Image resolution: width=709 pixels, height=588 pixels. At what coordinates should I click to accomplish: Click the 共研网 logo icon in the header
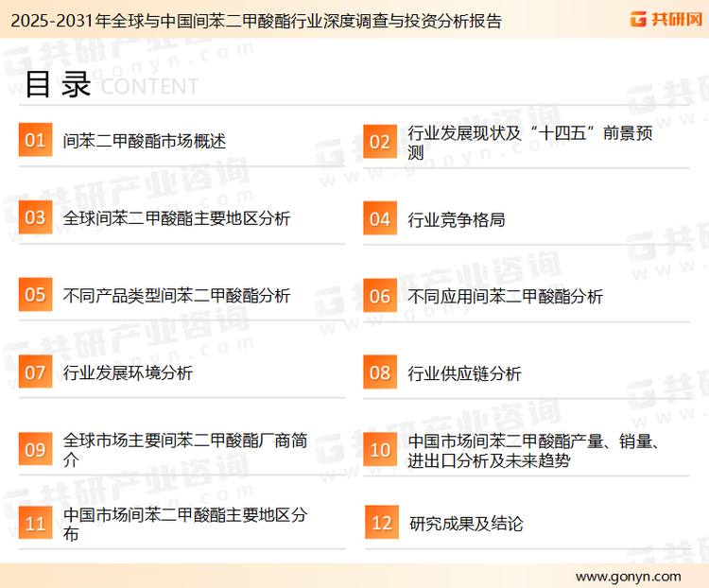[x=638, y=19]
